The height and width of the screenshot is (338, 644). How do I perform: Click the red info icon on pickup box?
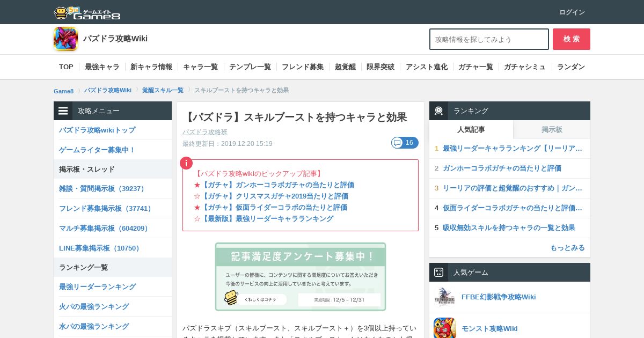(x=186, y=163)
